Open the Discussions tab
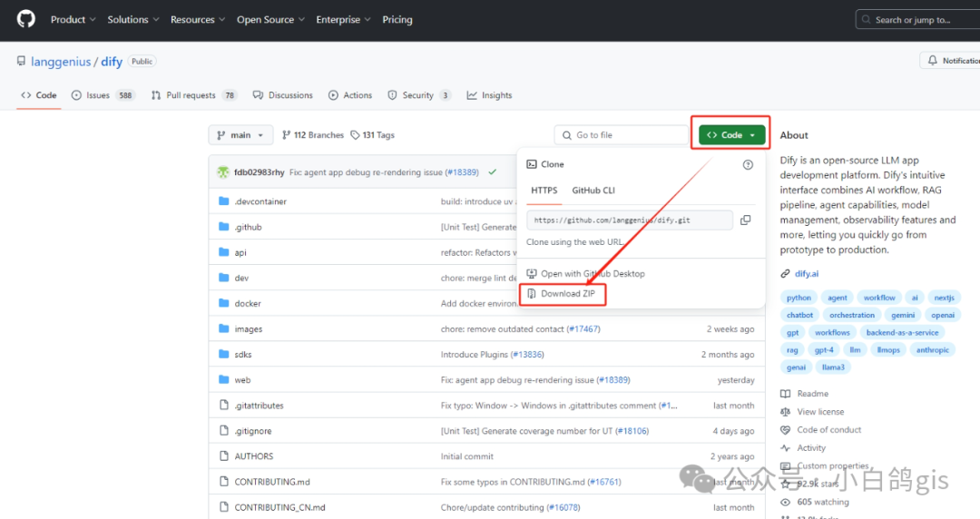Viewport: 980px width, 519px height. pos(282,95)
